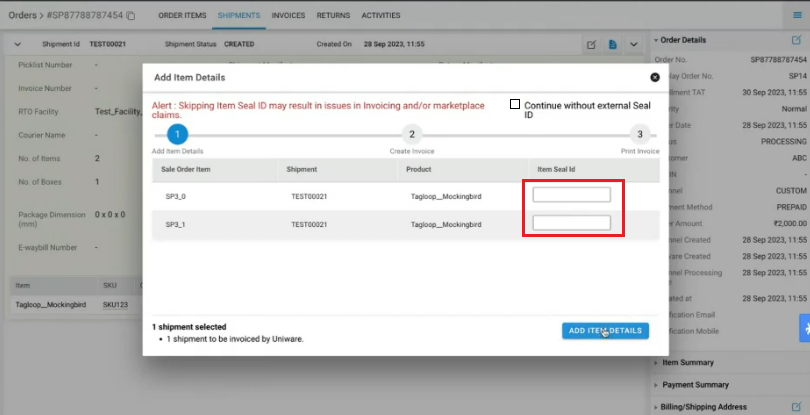The image size is (810, 415).
Task: Collapse shipment TEST00021 row chevron
Action: [18, 44]
